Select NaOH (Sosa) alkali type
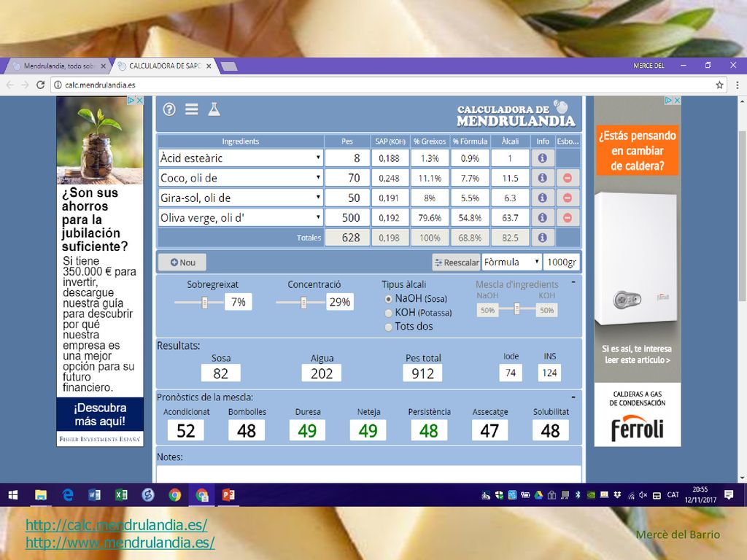 (x=388, y=299)
